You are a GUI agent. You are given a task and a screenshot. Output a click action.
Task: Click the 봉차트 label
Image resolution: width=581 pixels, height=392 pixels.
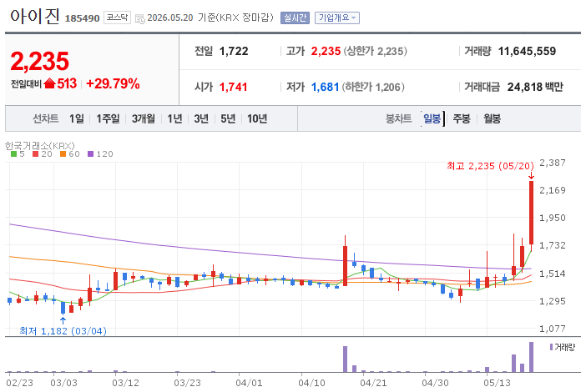coord(399,118)
